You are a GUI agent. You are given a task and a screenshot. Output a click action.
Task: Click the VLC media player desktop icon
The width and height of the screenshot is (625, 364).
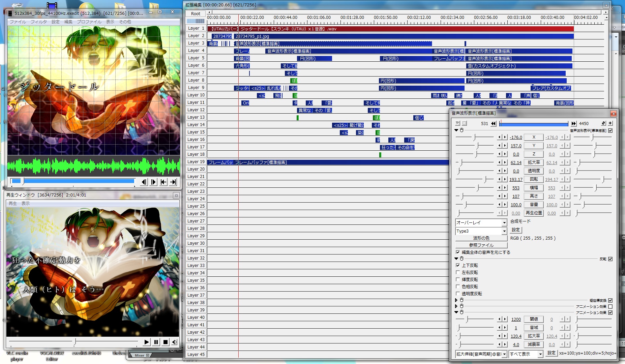17,356
